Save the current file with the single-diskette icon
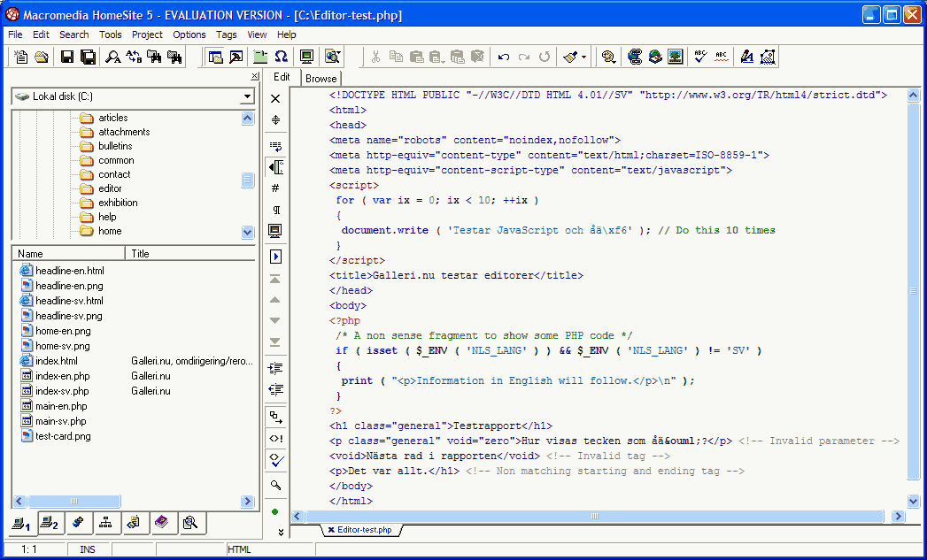 67,57
